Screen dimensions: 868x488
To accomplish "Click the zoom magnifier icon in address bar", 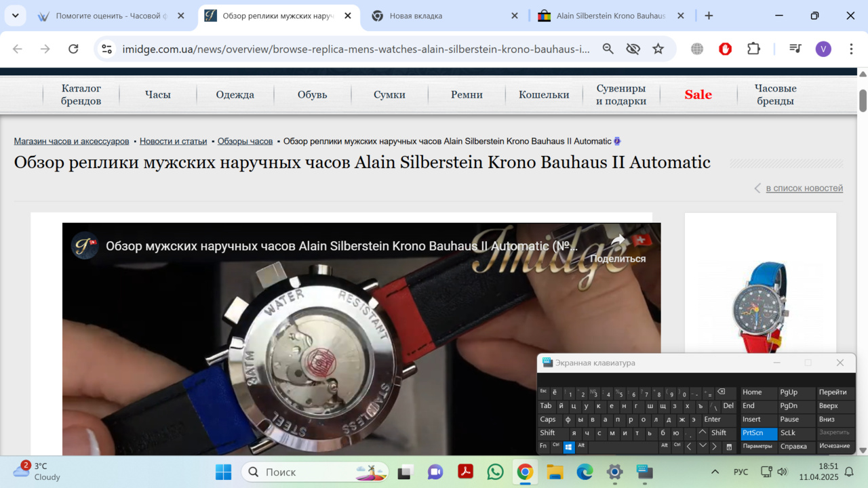I will [608, 49].
